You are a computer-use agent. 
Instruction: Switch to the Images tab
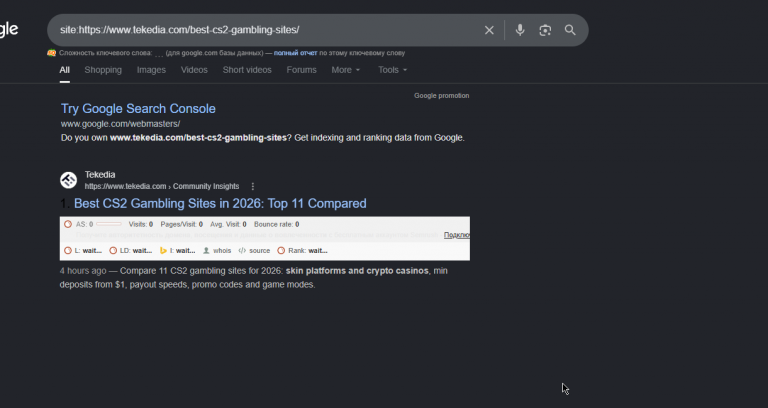151,70
